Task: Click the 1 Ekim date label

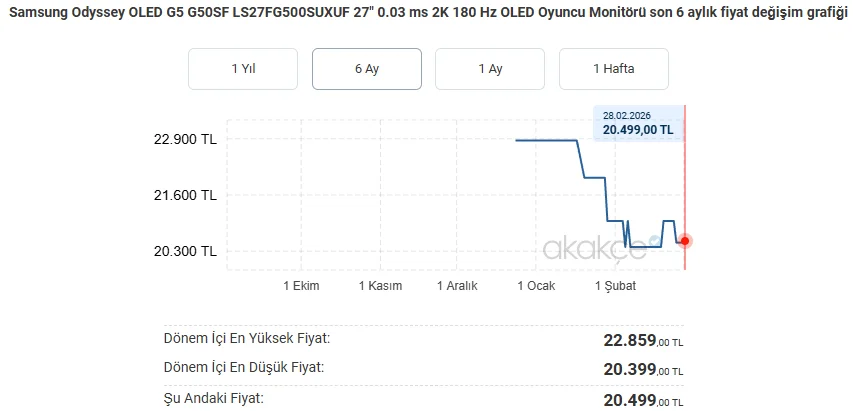Action: coord(301,286)
